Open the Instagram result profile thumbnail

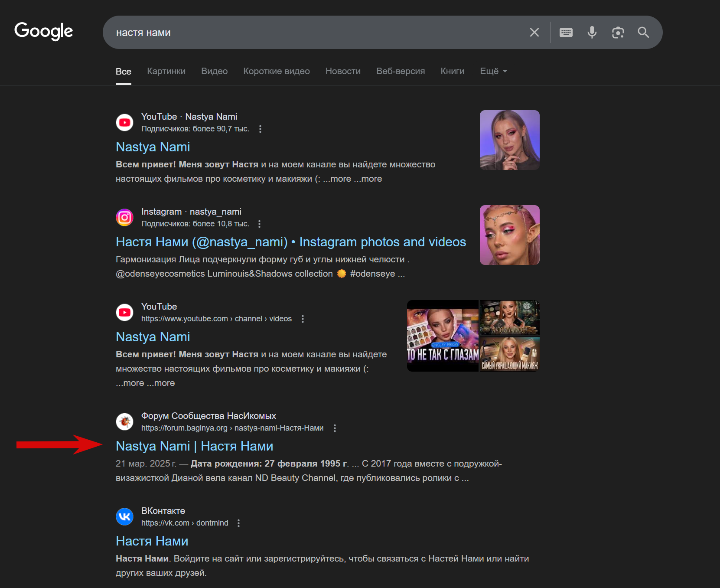pos(510,235)
